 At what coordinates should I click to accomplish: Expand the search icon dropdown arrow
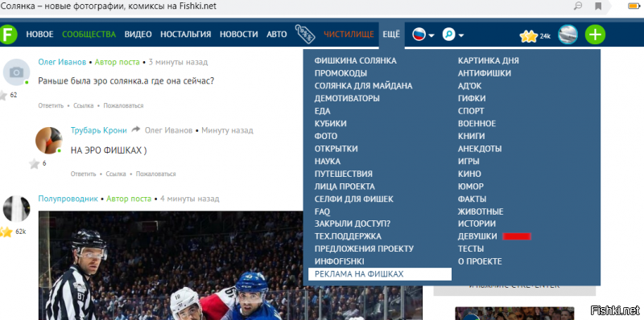point(461,35)
